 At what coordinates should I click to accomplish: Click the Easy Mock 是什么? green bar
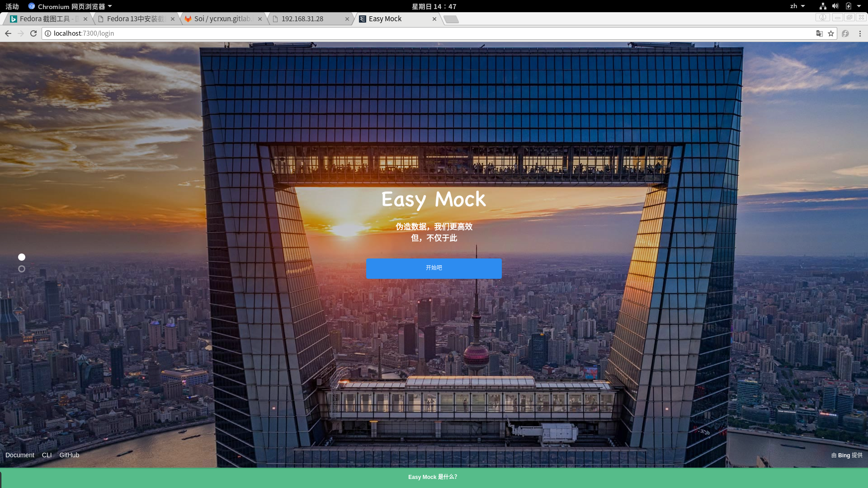(434, 478)
